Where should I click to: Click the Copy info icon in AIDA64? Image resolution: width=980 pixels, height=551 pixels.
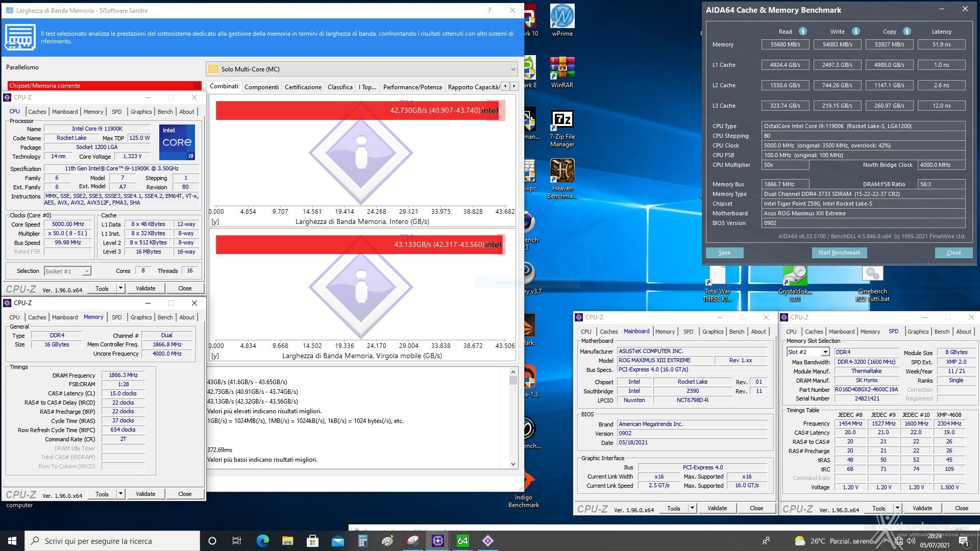click(x=907, y=31)
